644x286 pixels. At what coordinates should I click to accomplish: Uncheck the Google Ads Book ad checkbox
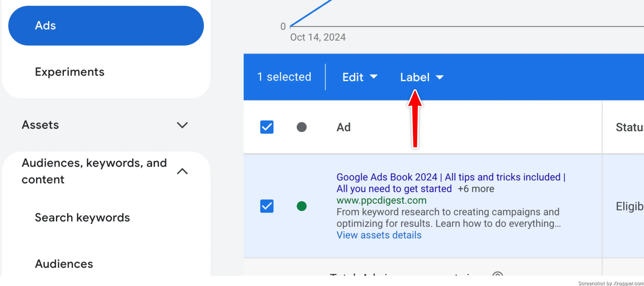point(267,206)
